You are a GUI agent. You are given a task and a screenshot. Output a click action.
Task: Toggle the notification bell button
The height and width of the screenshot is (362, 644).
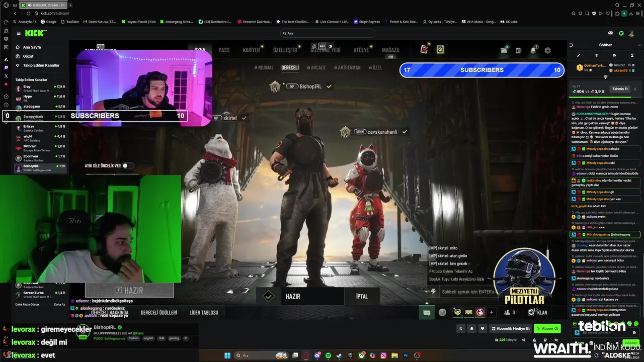click(471, 328)
